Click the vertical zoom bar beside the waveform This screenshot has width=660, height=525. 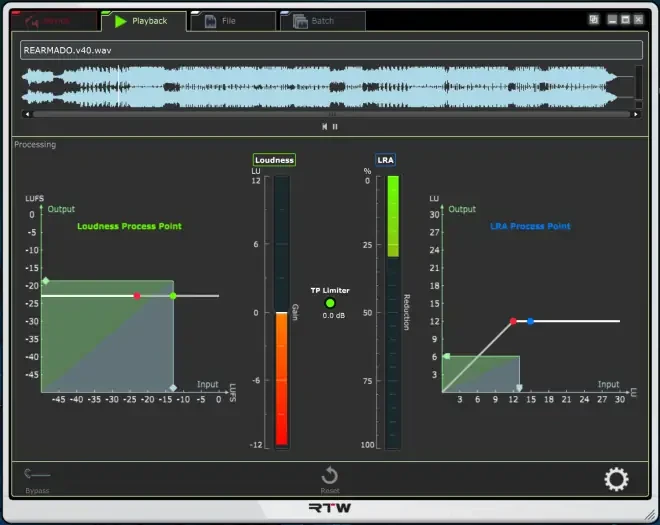tap(639, 83)
